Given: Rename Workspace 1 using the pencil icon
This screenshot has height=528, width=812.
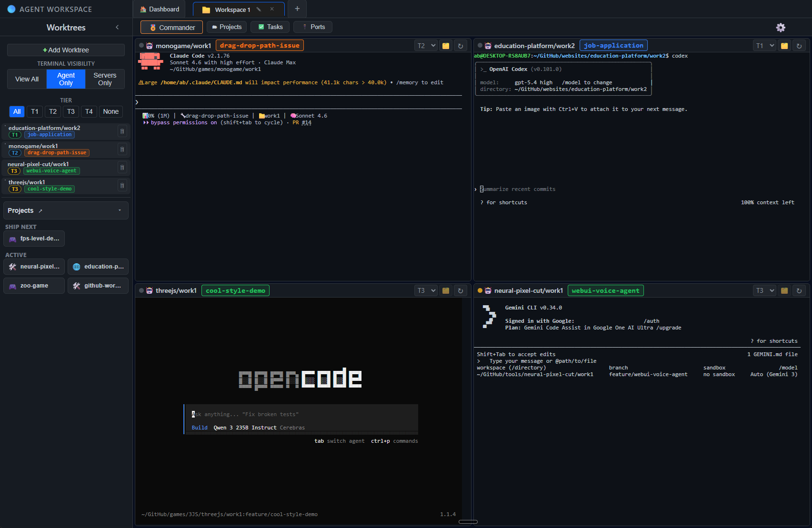Looking at the screenshot, I should point(259,9).
